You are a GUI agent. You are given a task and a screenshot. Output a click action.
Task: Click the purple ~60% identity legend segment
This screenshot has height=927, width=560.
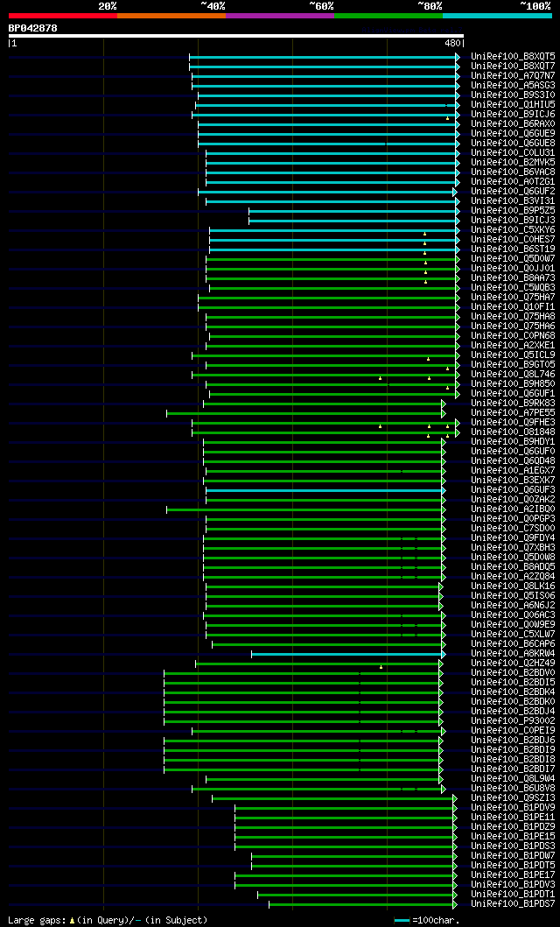tap(280, 16)
